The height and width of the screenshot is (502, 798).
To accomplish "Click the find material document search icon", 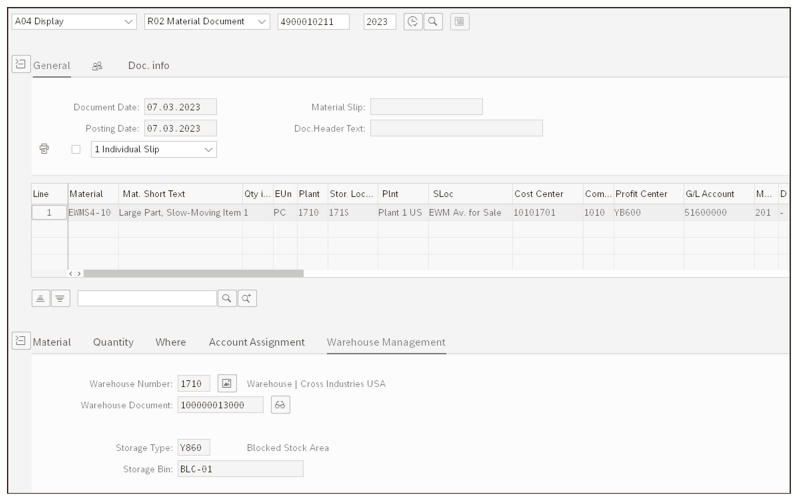I will click(x=433, y=21).
